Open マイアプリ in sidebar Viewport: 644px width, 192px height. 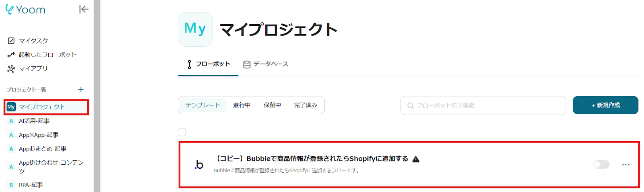[x=33, y=68]
